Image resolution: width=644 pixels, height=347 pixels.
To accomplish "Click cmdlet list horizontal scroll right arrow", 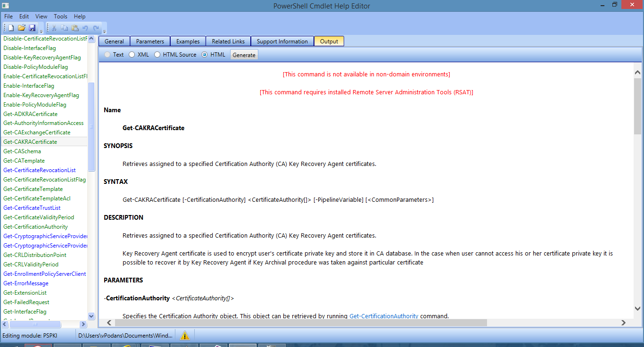I will pos(83,324).
